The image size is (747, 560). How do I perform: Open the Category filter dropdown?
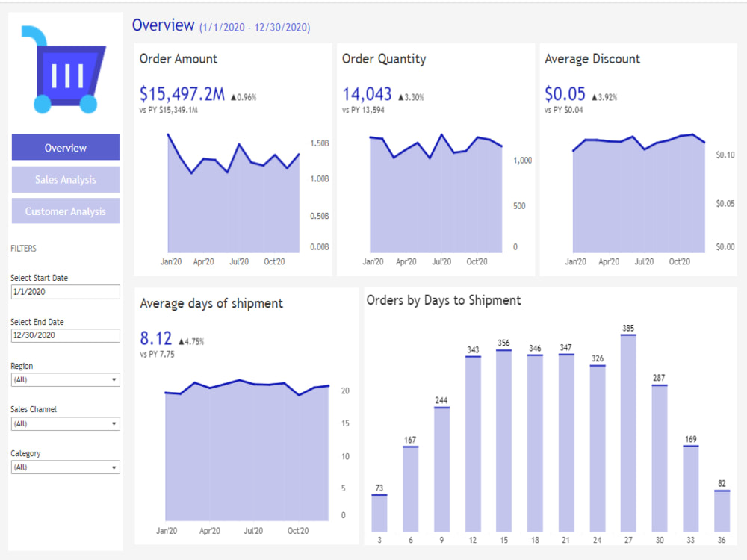tap(65, 467)
